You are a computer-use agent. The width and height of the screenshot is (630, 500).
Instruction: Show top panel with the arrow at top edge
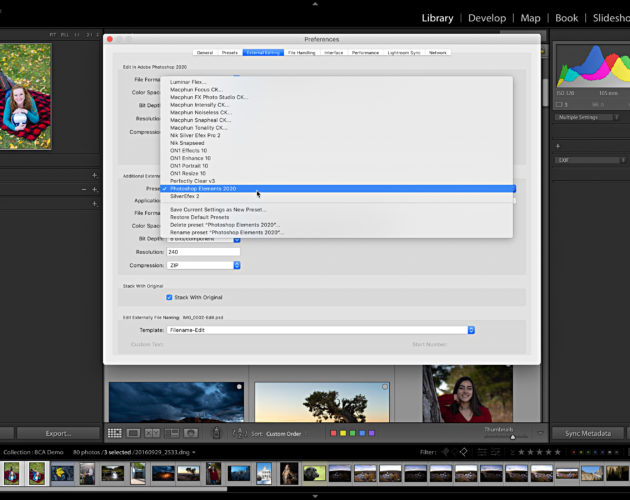tap(315, 4)
